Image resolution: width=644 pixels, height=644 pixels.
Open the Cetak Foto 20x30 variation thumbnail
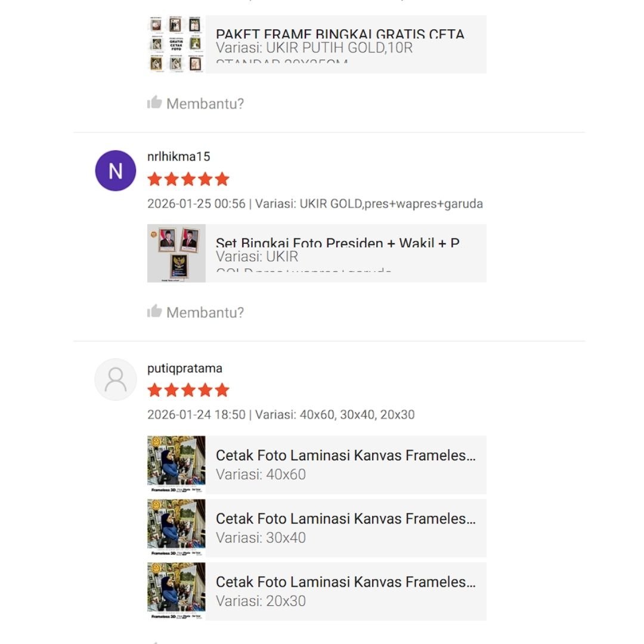coord(176,591)
